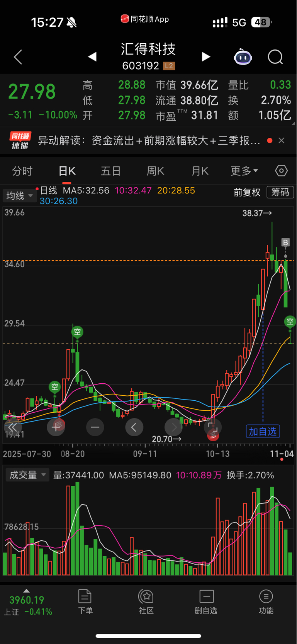Tap the 空 marker near the August peak
Screen dimensions: 297x644
click(x=77, y=332)
